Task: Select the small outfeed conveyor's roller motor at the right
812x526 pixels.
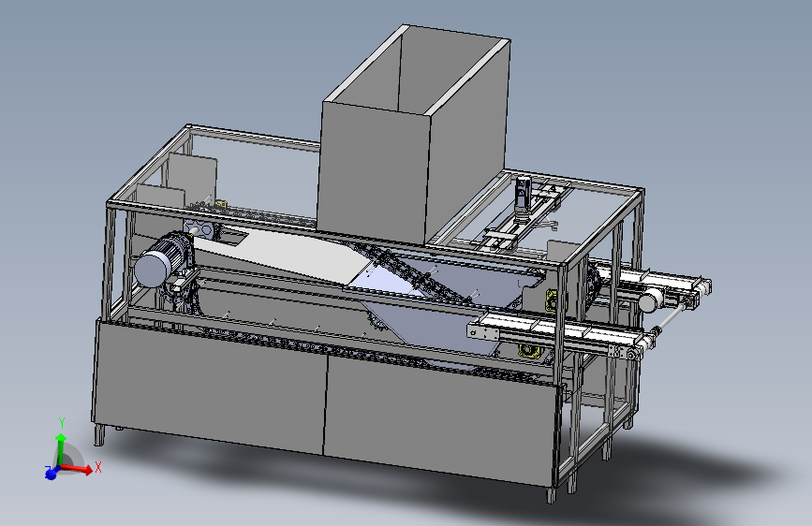Action: (650, 300)
